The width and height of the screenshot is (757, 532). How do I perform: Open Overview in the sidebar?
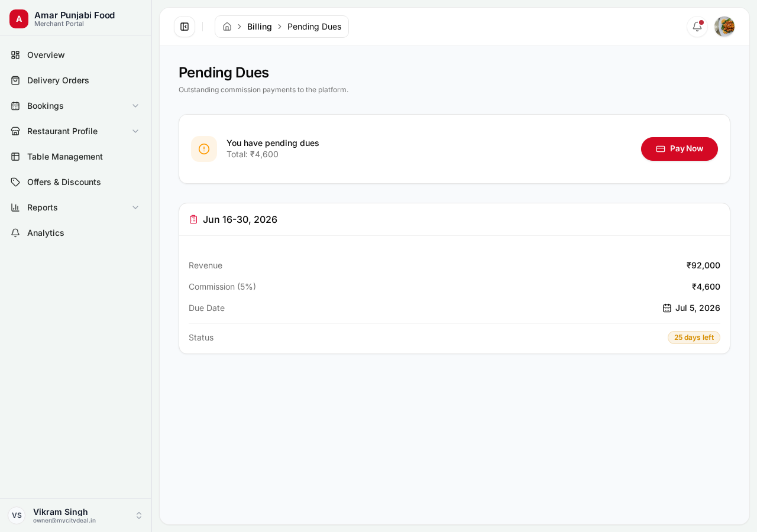[76, 55]
